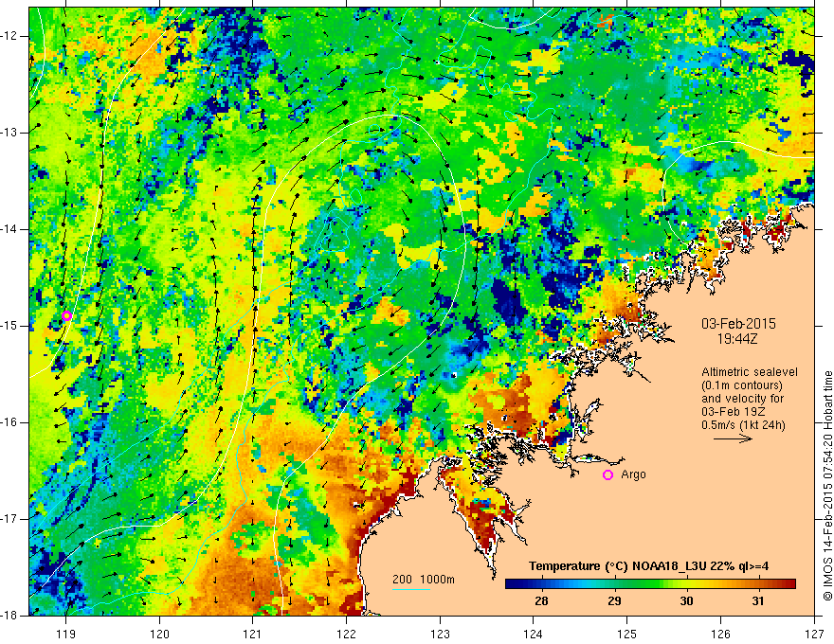Click the 'Argo' legend label

(633, 474)
